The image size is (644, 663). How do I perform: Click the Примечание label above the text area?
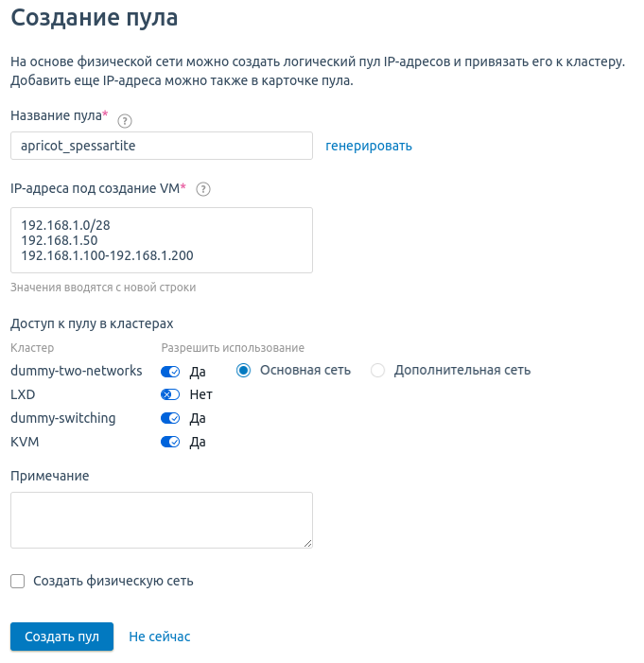(x=50, y=476)
